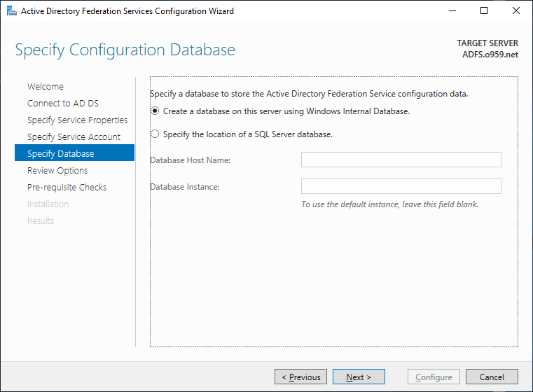This screenshot has width=533, height=392.
Task: Close the wizard window
Action: click(x=516, y=11)
